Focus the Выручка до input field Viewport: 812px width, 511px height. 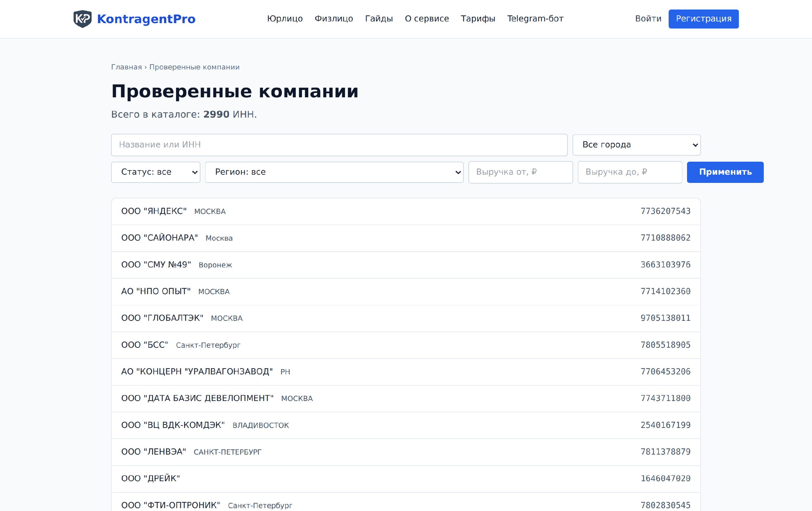coord(630,172)
